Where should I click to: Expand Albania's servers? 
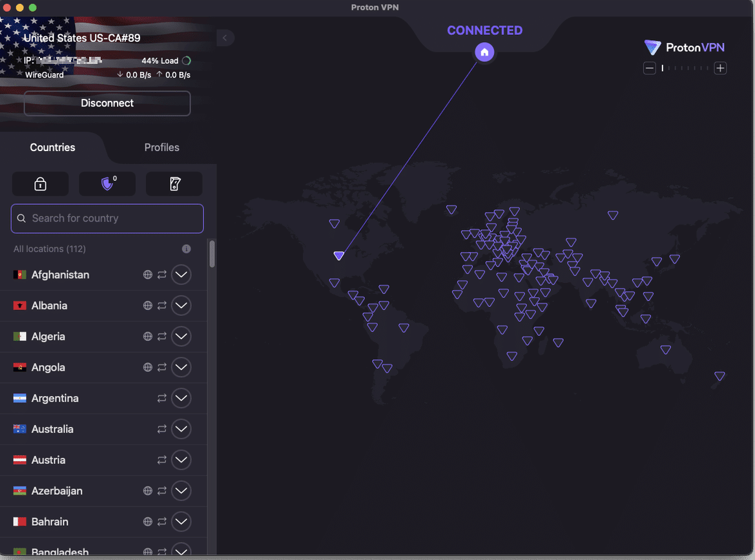[x=181, y=305]
